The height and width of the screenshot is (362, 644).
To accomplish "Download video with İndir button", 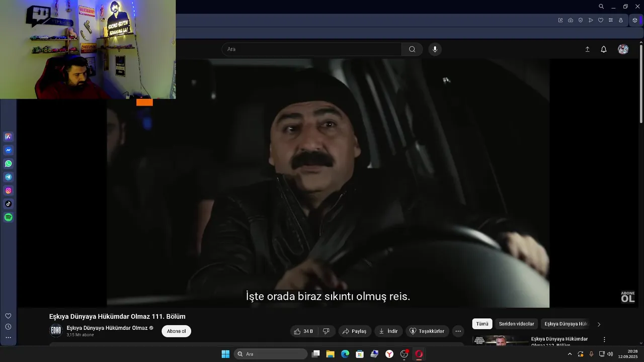I will [x=388, y=331].
